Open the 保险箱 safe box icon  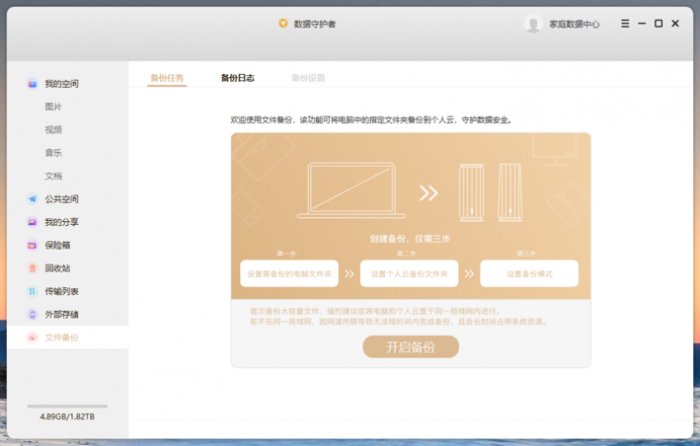[x=33, y=245]
